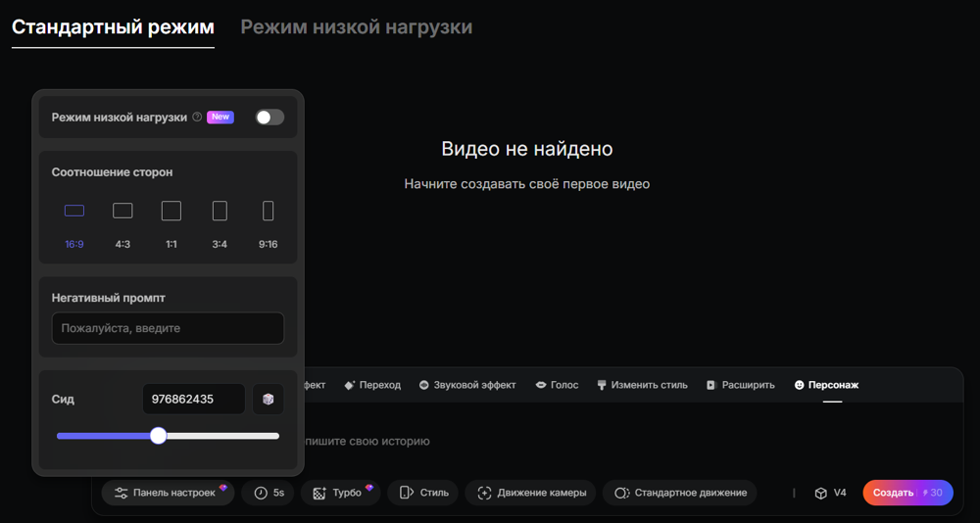Click the Стандартное движение motion icon
The image size is (980, 523).
click(621, 493)
